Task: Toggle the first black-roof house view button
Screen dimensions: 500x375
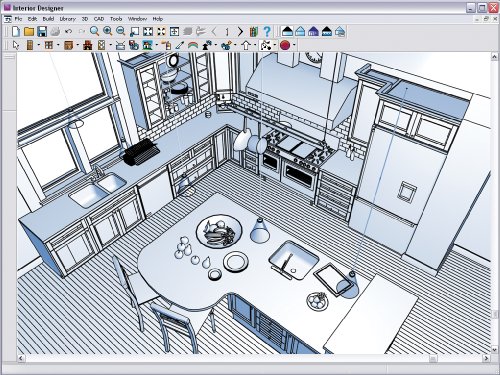Action: click(x=287, y=32)
